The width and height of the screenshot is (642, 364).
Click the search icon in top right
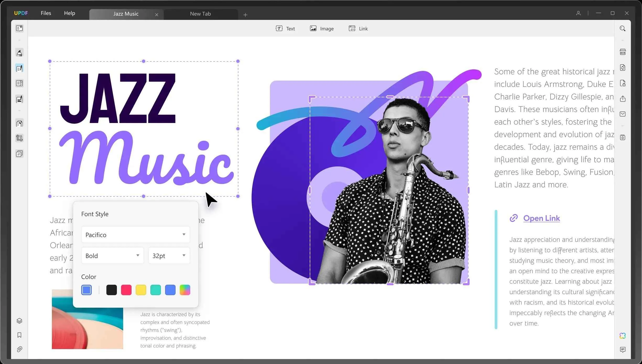[x=623, y=29]
